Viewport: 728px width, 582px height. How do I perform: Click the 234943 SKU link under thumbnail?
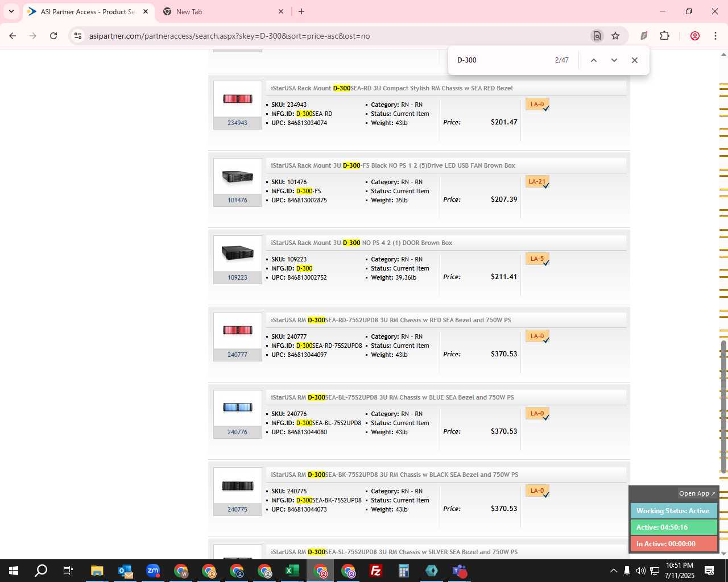click(238, 123)
